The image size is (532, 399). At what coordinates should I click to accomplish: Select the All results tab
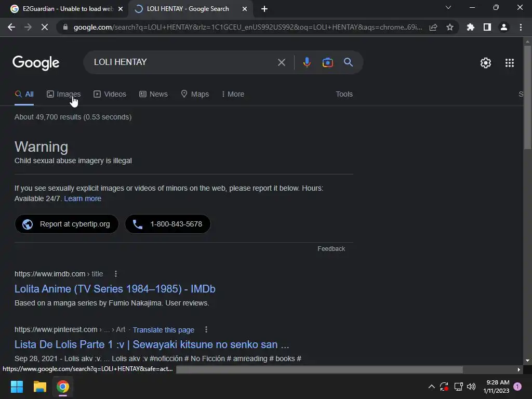pyautogui.click(x=24, y=94)
